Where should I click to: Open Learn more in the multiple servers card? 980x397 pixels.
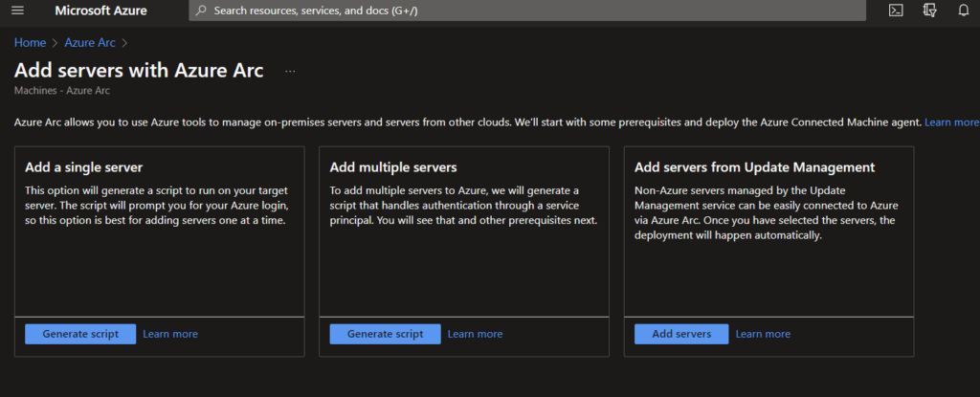tap(475, 334)
